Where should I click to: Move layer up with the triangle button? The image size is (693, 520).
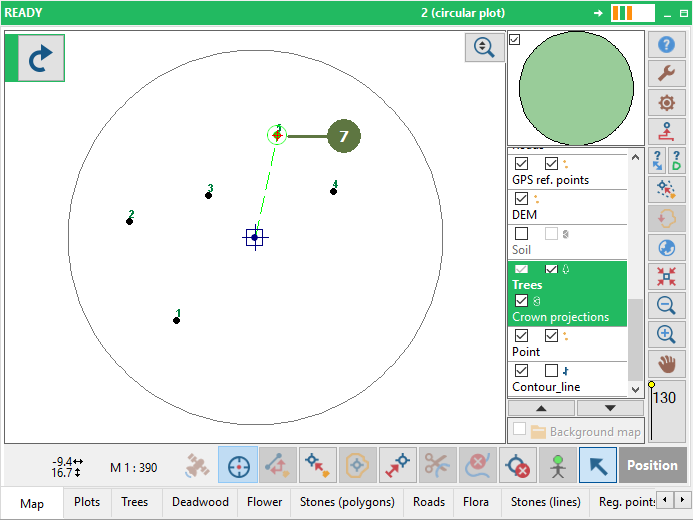(x=541, y=408)
